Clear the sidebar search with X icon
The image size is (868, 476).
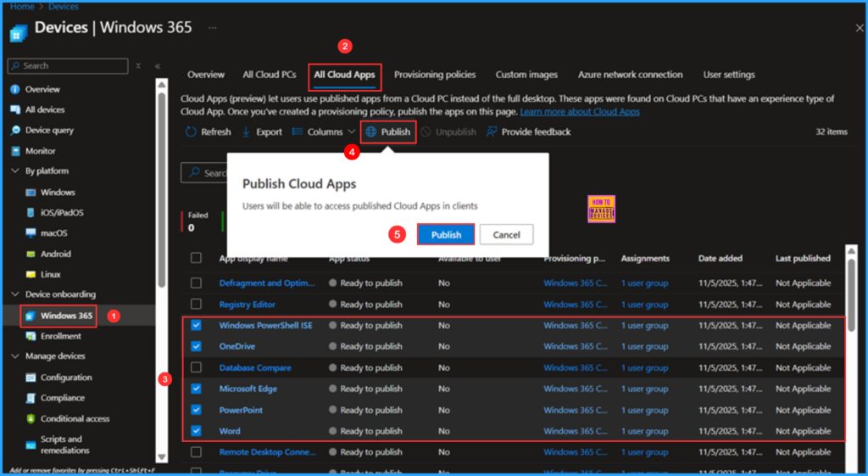point(138,66)
